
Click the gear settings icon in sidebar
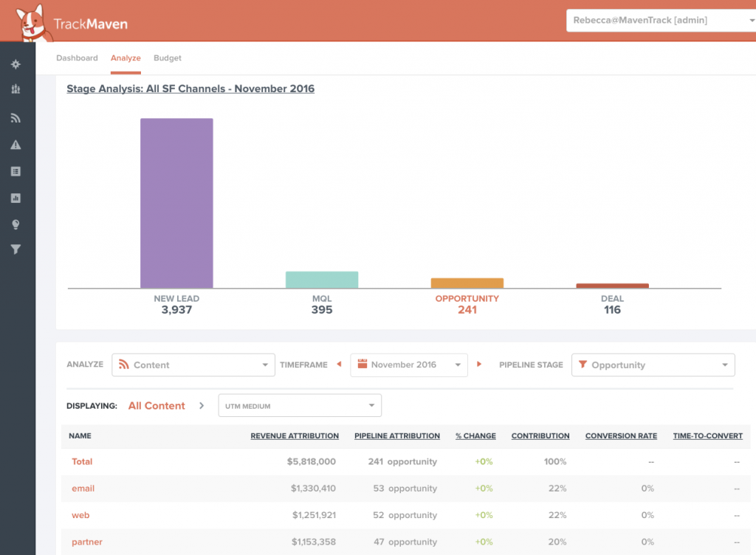coord(16,64)
